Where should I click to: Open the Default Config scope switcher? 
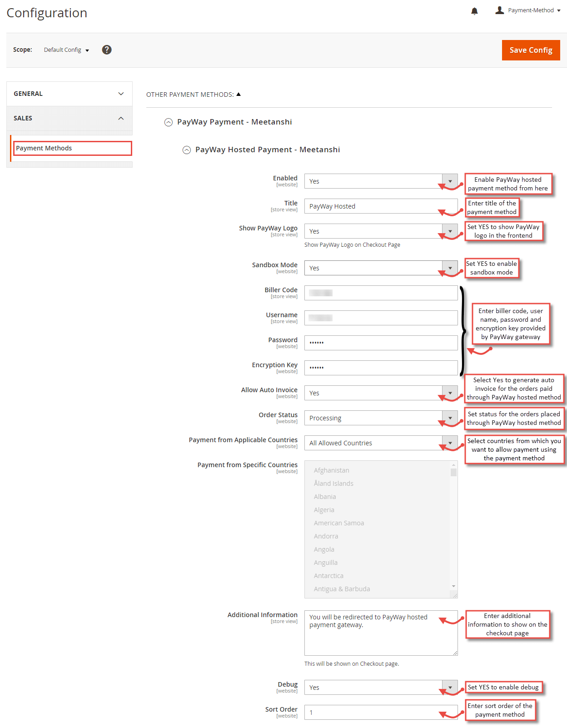66,50
